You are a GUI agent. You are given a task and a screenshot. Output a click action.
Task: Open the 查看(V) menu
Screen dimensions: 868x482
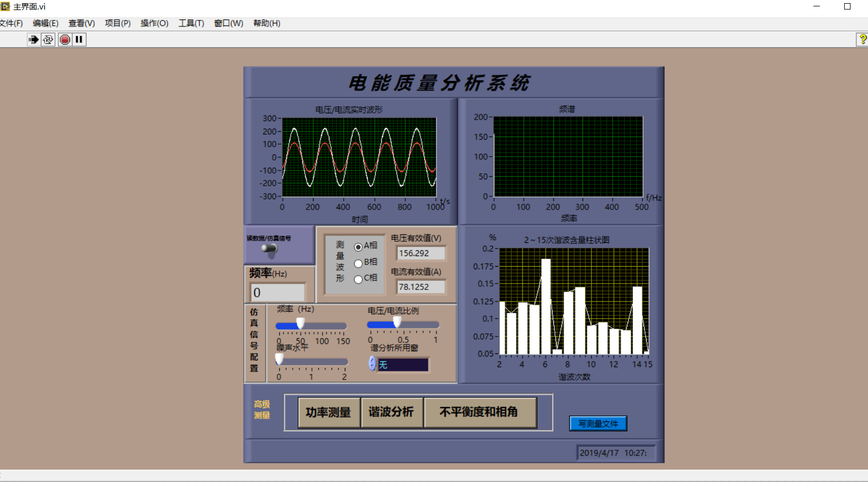tap(82, 23)
